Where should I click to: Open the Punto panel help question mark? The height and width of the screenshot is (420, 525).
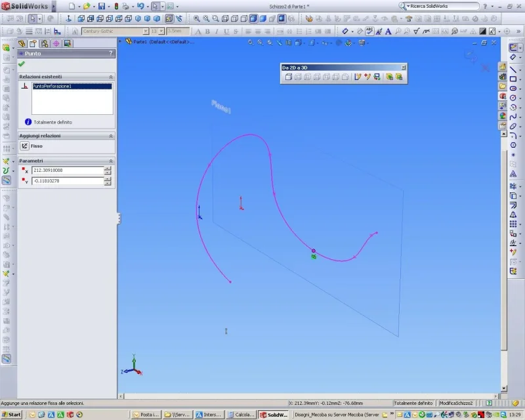pyautogui.click(x=111, y=53)
